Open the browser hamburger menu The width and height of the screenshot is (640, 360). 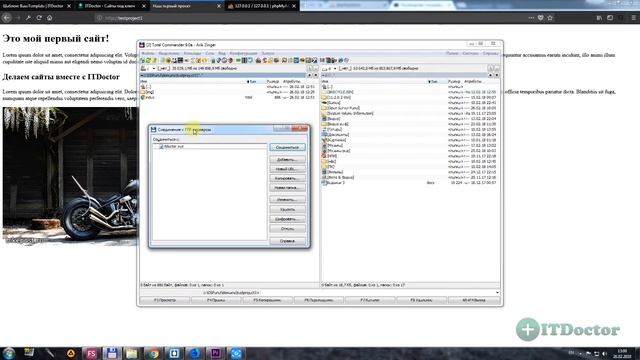tap(633, 18)
